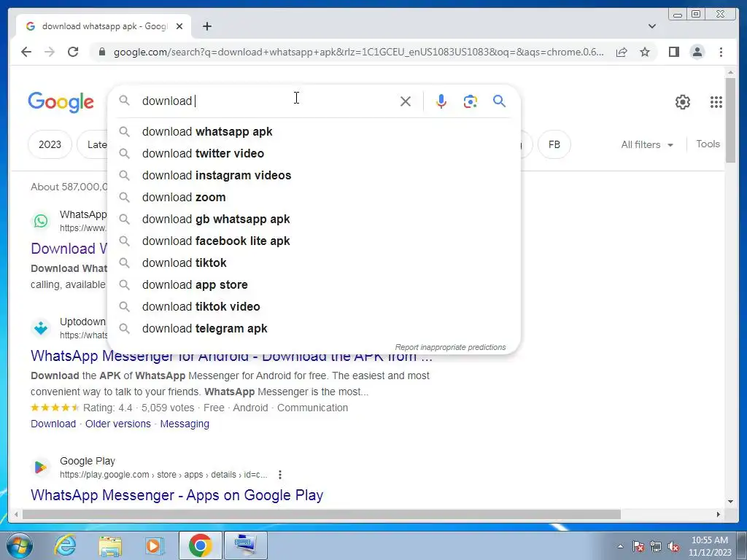Open the Google apps grid
Image resolution: width=747 pixels, height=560 pixels.
click(x=716, y=102)
